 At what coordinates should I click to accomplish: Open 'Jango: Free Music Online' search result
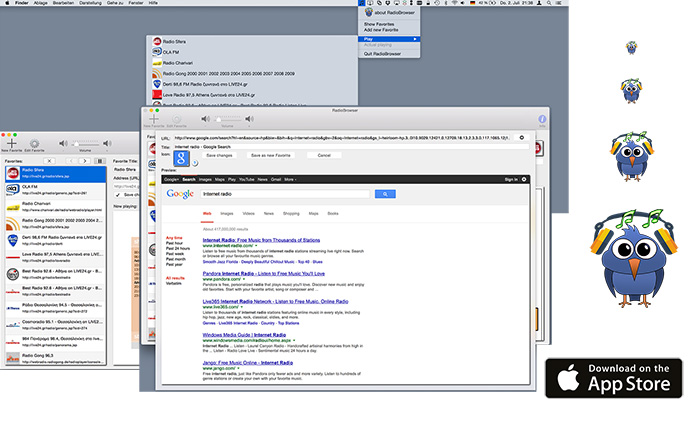tap(248, 363)
